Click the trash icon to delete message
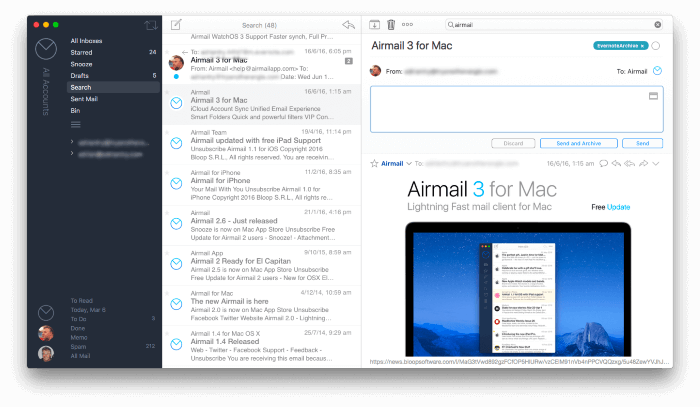 tap(391, 25)
